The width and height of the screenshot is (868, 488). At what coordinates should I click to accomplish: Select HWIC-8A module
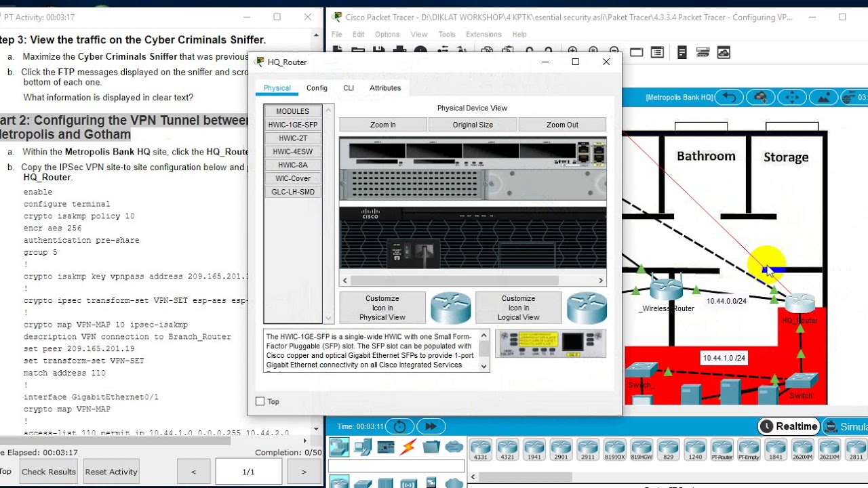[x=293, y=165]
